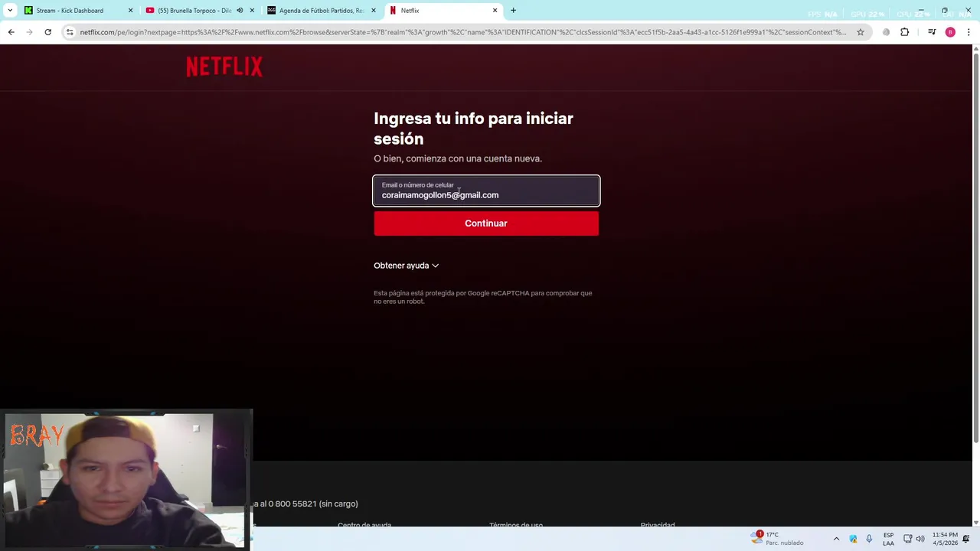Open a new browser tab

click(514, 11)
